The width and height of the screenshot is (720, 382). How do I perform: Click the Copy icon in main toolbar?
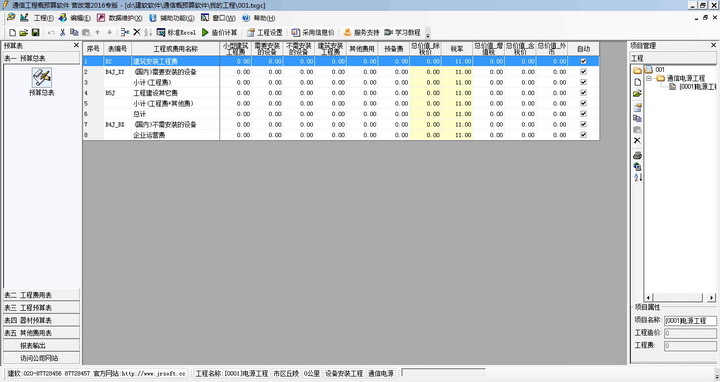click(74, 33)
